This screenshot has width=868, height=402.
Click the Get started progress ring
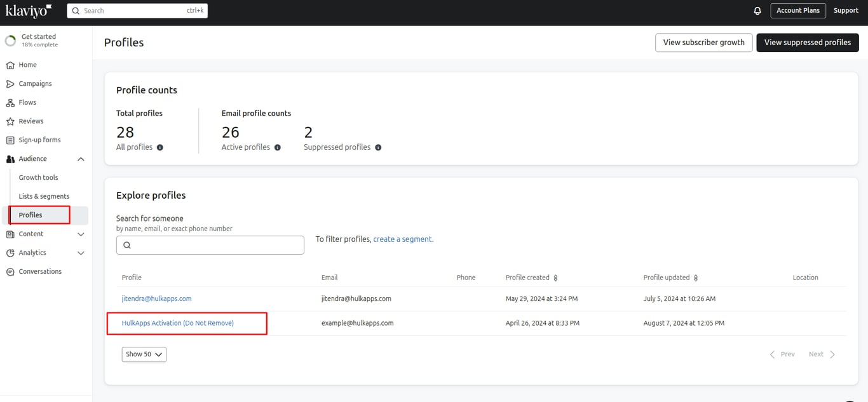[11, 41]
